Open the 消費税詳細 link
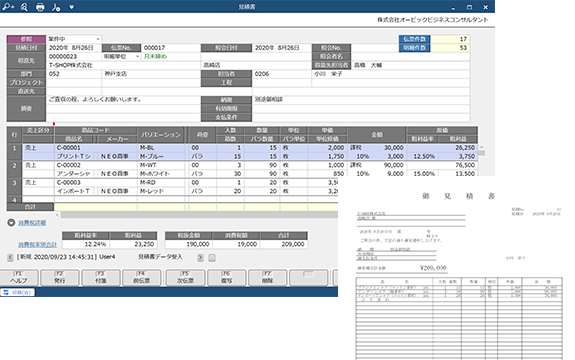This screenshot has height=360, width=575. tap(32, 223)
